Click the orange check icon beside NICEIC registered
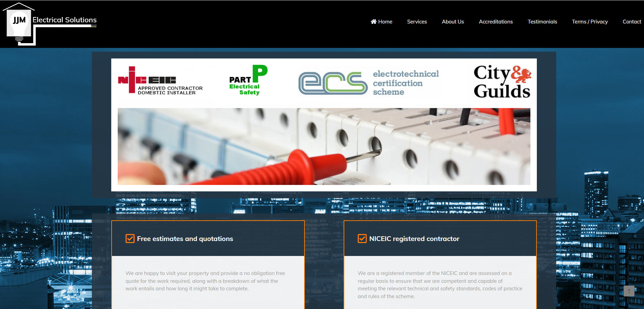This screenshot has height=309, width=644. click(x=362, y=239)
